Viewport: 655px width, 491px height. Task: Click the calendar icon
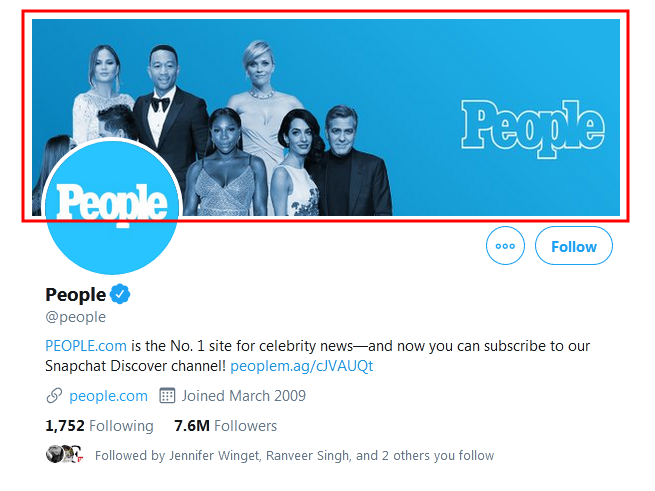(x=168, y=396)
